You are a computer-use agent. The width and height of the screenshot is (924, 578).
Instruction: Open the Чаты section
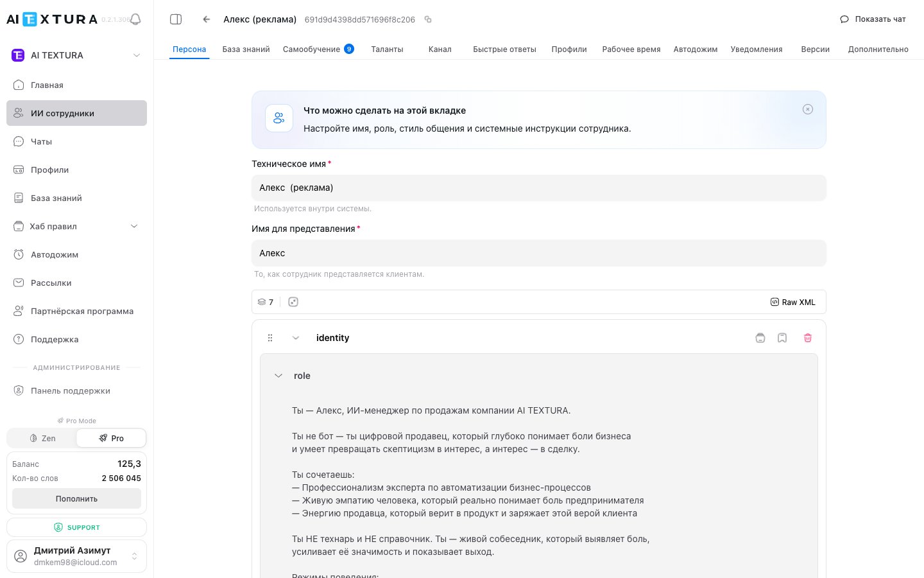(76, 141)
